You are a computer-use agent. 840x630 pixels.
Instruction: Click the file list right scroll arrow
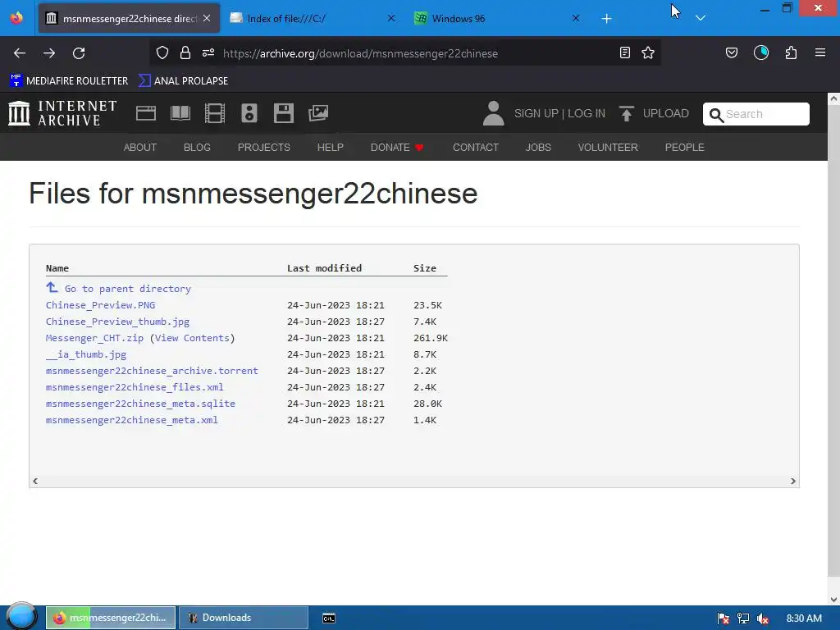click(x=793, y=481)
